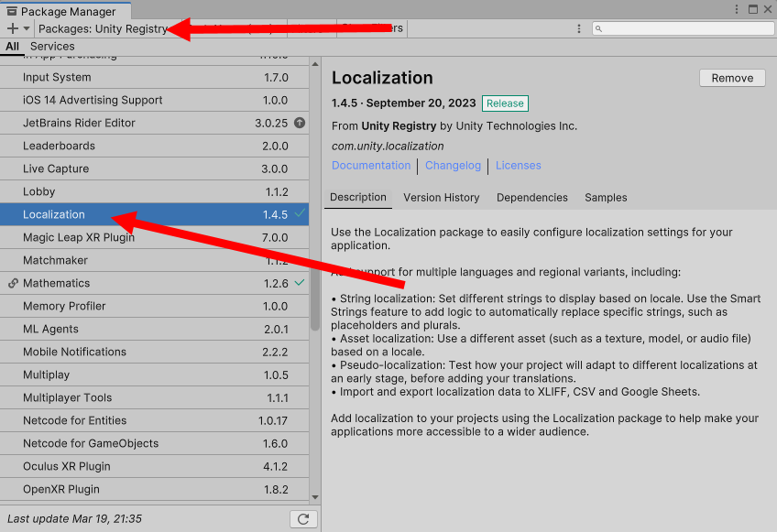Select the Oculus XR Plugin package
777x532 pixels.
point(154,466)
